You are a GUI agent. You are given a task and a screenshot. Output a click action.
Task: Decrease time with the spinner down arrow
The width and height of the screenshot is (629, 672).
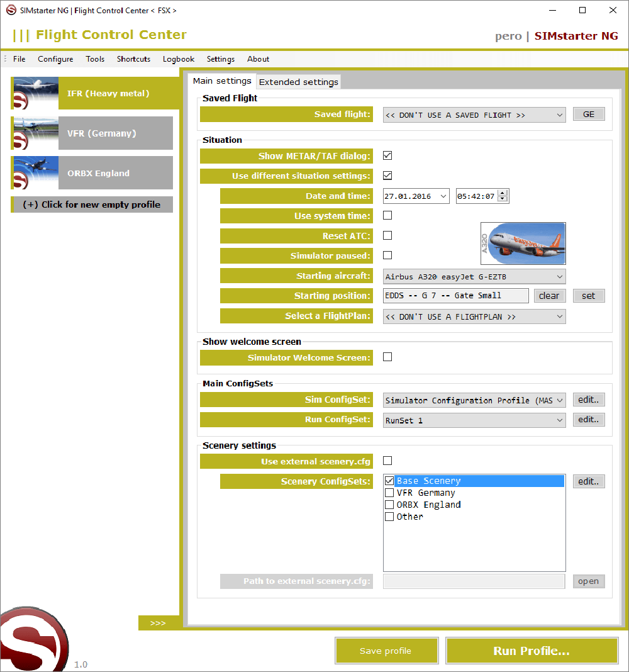pos(503,199)
